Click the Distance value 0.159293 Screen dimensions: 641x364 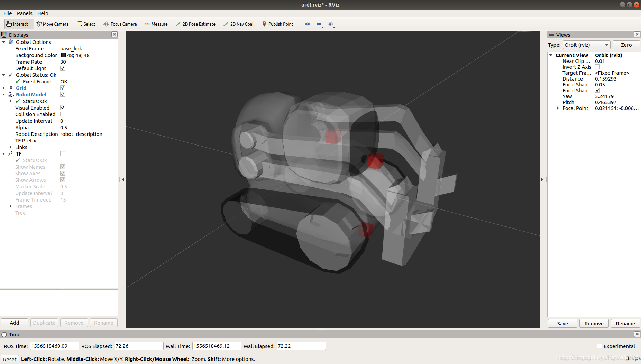point(606,78)
